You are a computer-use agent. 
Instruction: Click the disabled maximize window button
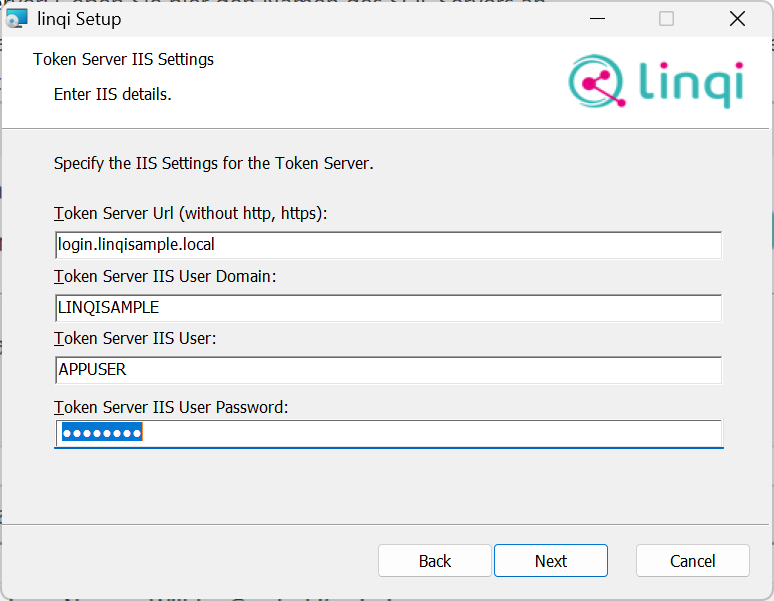tap(666, 19)
